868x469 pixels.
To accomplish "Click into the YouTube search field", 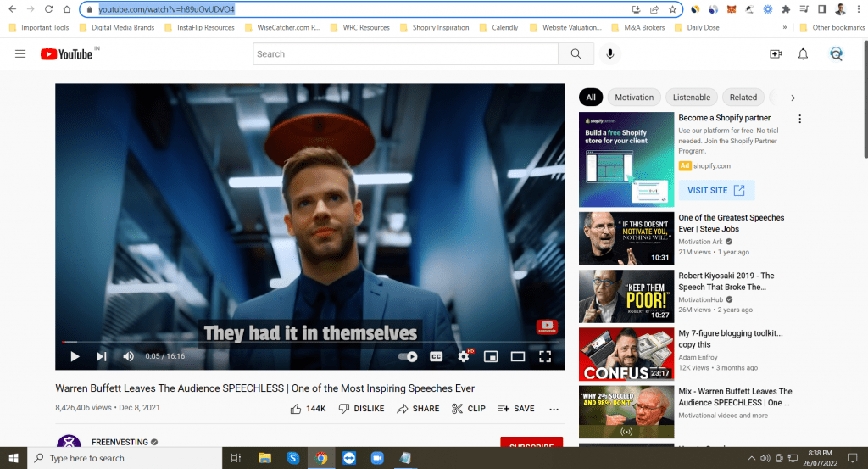I will [406, 53].
